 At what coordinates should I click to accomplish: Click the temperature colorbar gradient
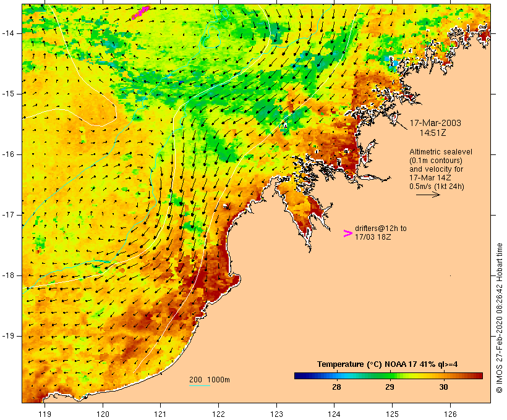[x=388, y=376]
